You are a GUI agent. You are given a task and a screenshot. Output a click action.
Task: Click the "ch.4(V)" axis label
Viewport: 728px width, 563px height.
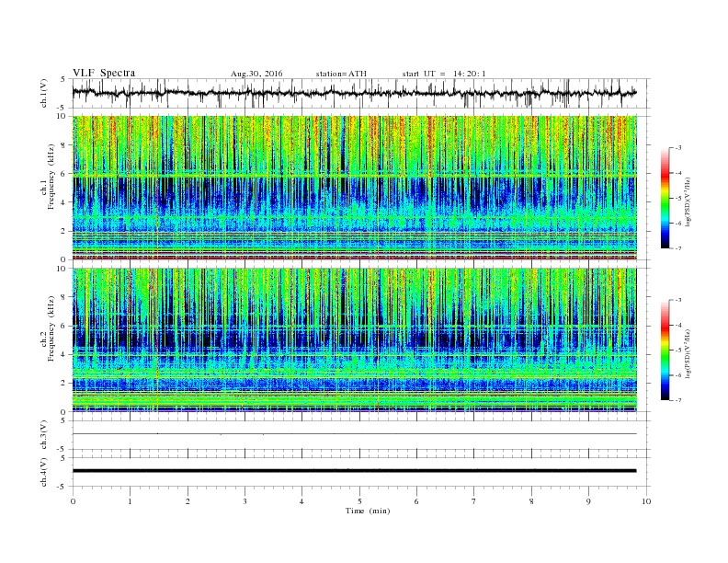(x=44, y=473)
